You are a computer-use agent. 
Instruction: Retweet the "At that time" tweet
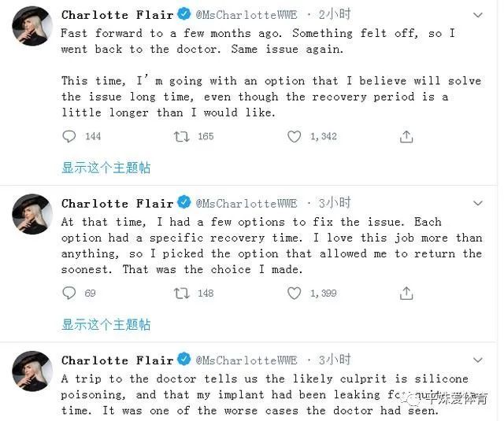point(182,293)
